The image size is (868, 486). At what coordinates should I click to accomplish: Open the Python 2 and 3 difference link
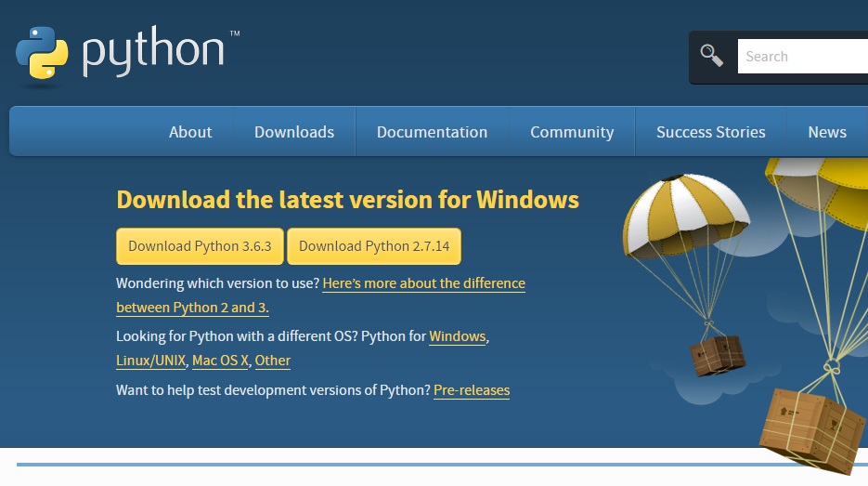423,283
